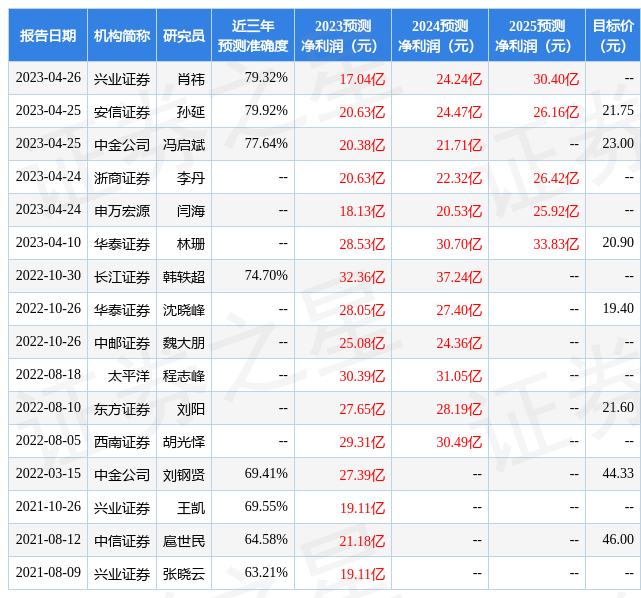The width and height of the screenshot is (641, 598).
Task: Select date cell 2023-04-10
Action: (x=48, y=243)
